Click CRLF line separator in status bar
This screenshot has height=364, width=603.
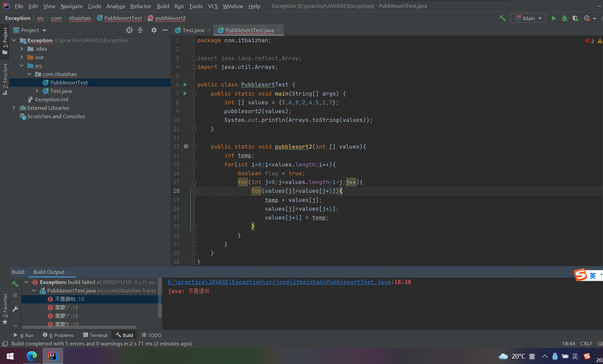pos(586,343)
